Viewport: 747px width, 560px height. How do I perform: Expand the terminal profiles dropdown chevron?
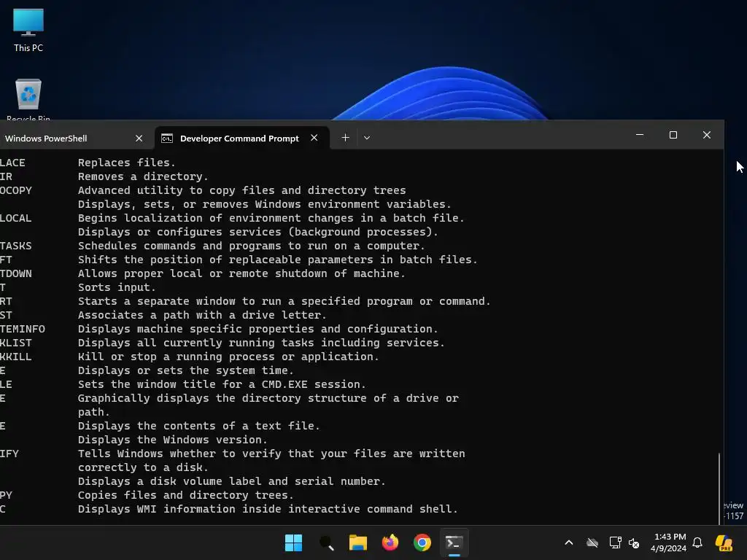[x=367, y=138]
